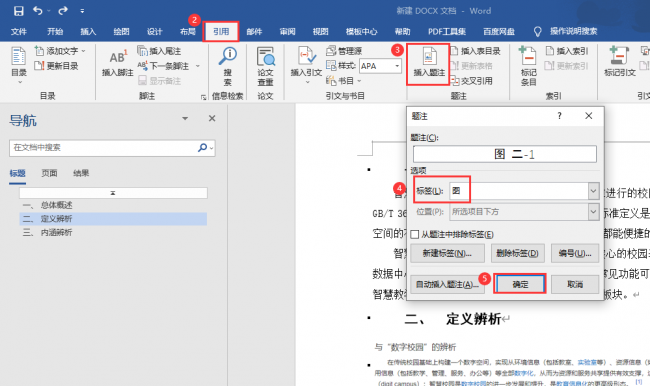Click the 编号 numbering button
Viewport: 650px width, 386px height.
click(x=575, y=253)
